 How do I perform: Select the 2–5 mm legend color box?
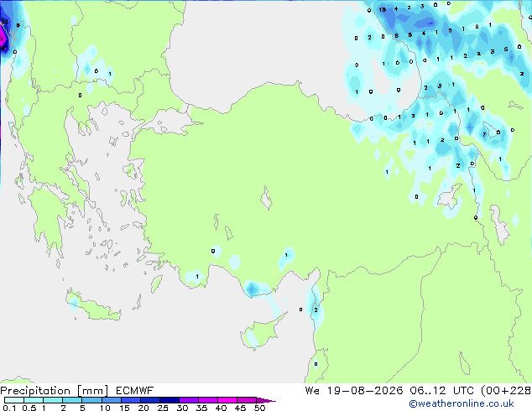tap(72, 400)
